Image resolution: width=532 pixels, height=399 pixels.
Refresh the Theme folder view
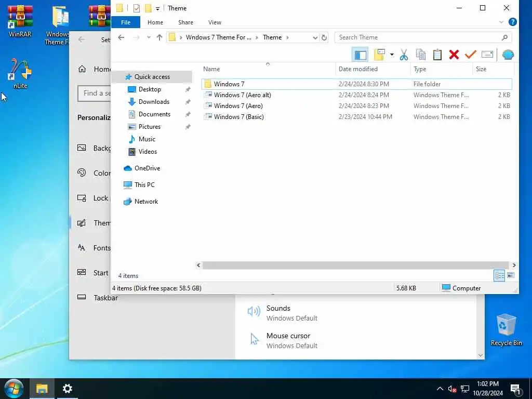point(324,37)
